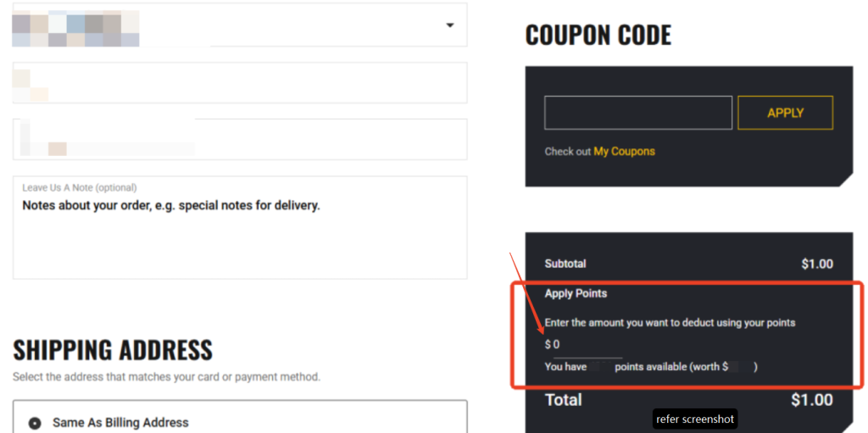Click the Total $1.00 amount
The width and height of the screenshot is (868, 433).
tap(811, 399)
